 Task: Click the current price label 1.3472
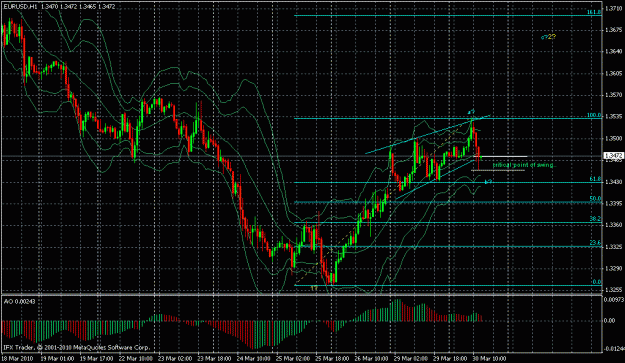click(x=614, y=156)
